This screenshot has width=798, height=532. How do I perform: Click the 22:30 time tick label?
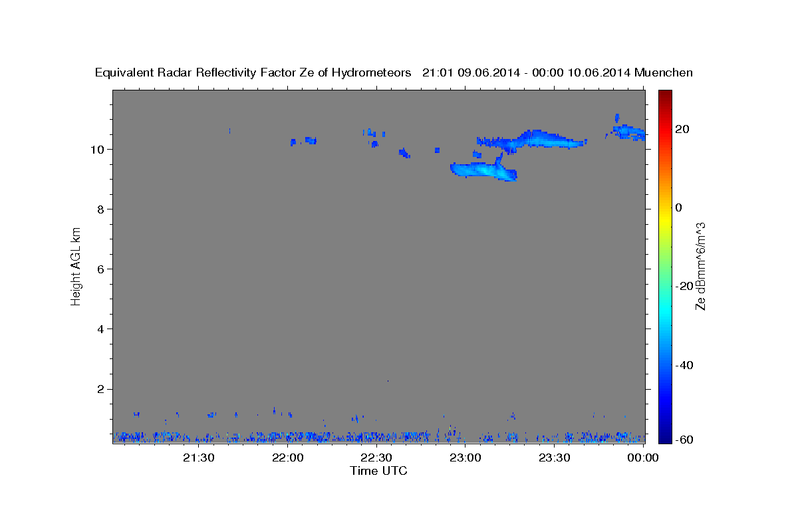tap(376, 458)
